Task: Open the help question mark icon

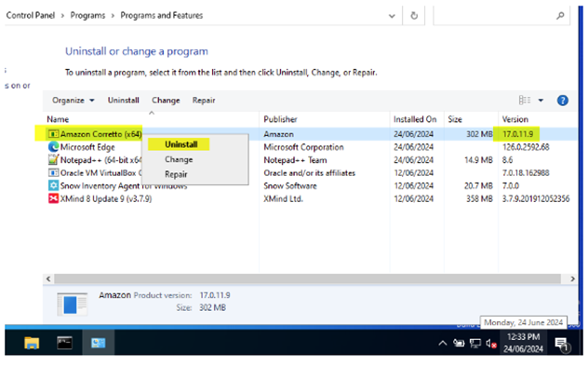Action: click(563, 101)
